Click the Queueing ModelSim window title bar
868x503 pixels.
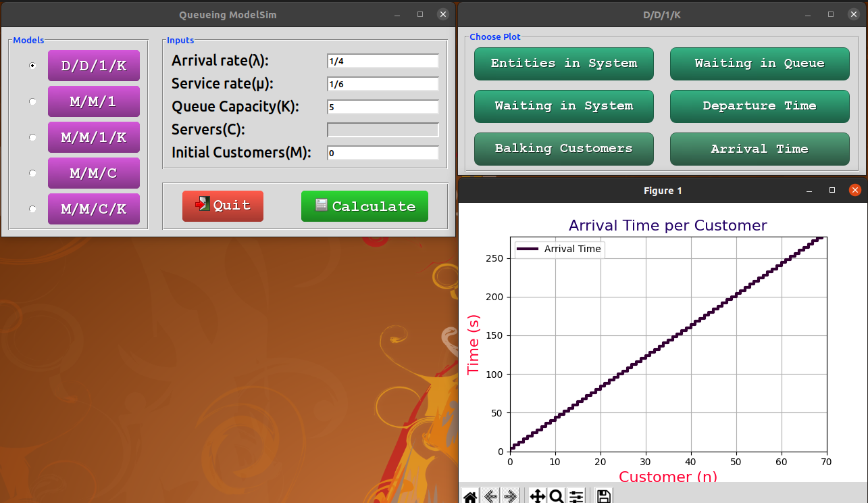[228, 14]
